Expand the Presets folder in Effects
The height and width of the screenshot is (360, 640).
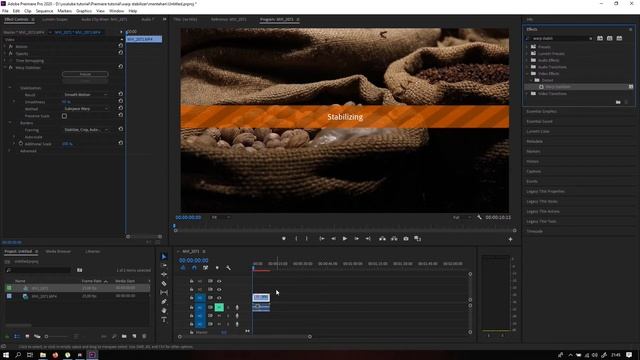(527, 47)
